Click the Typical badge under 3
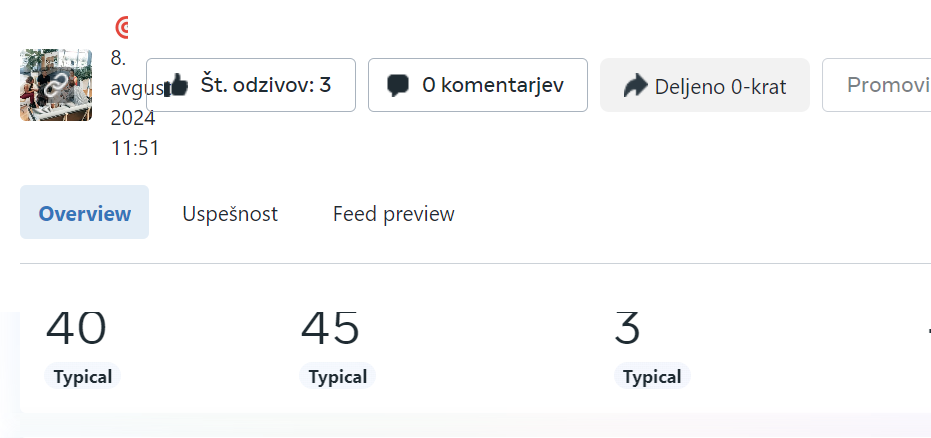Viewport: 931px width, 438px height. tap(652, 376)
